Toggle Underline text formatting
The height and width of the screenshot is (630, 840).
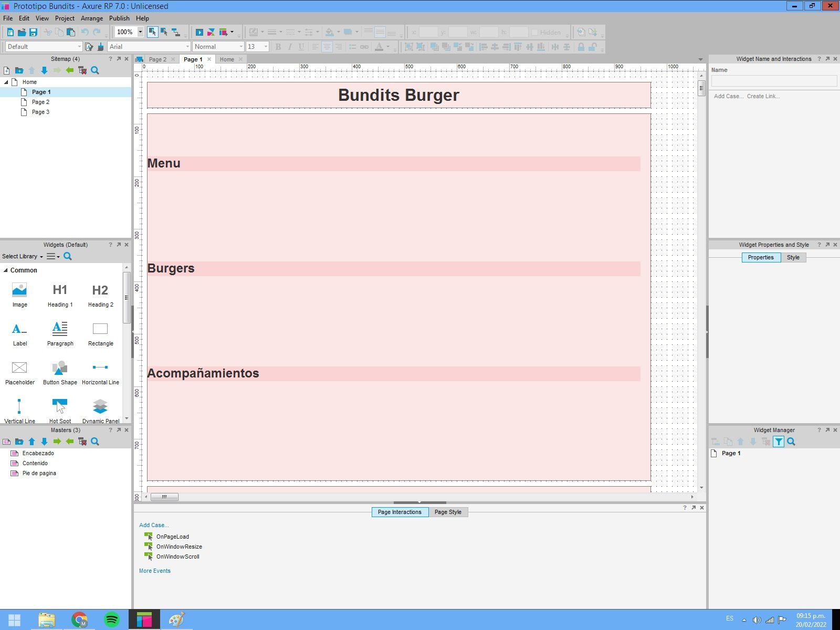[x=301, y=47]
